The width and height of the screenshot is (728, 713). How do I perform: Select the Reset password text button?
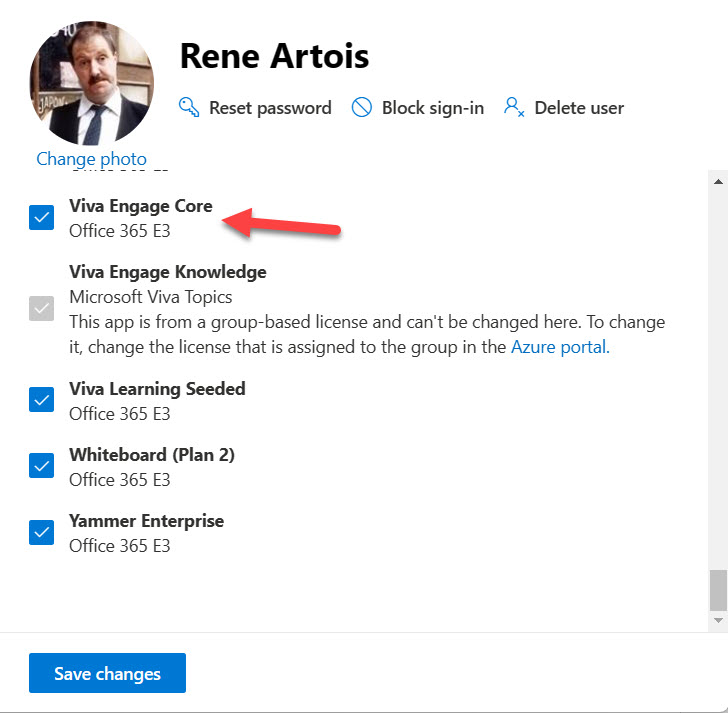coord(270,108)
